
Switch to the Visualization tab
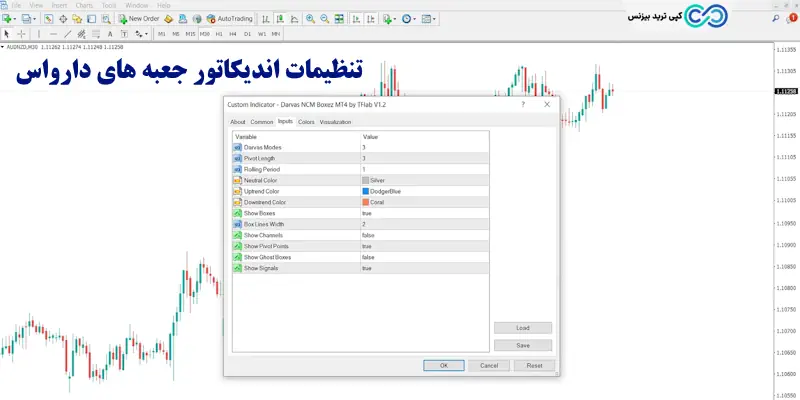click(335, 122)
